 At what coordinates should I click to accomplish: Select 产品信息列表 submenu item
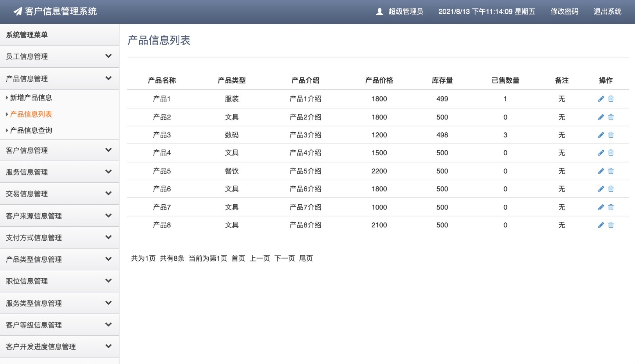tap(31, 114)
